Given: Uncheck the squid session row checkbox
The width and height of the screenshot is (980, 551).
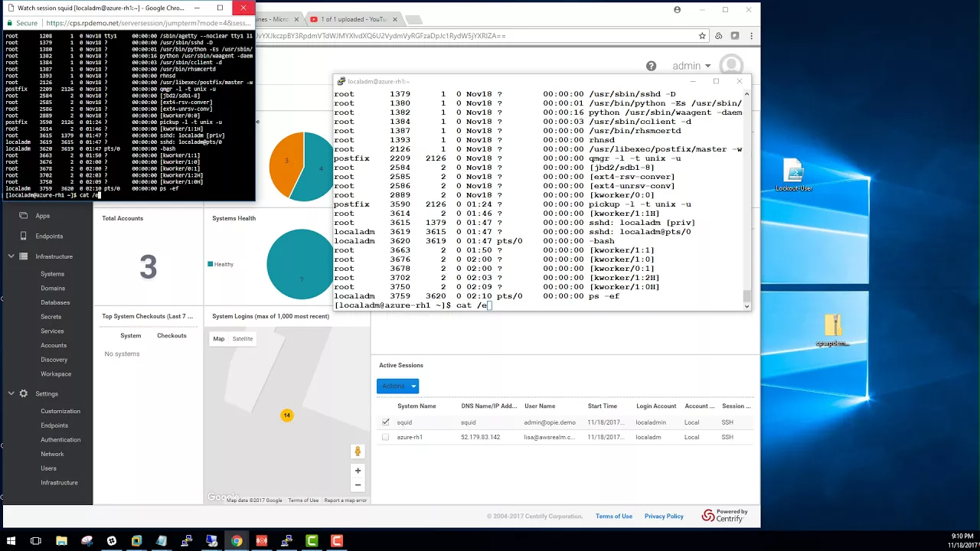Looking at the screenshot, I should coord(385,422).
